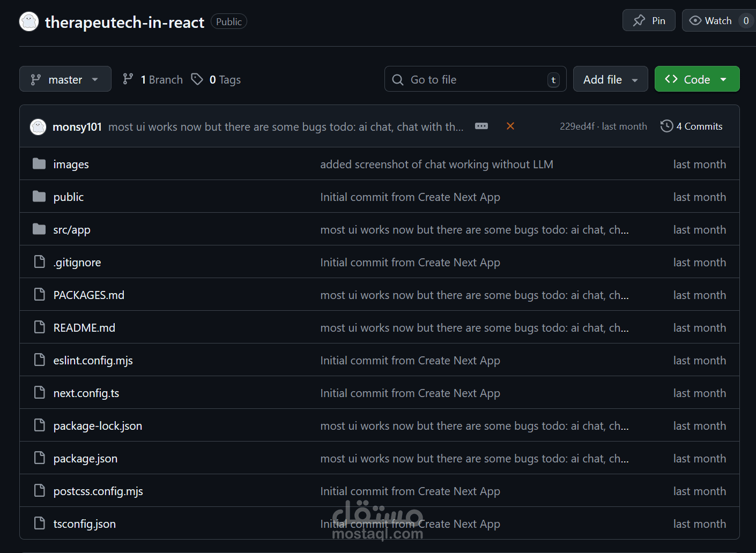Open src/app row commit message
This screenshot has height=553, width=756.
coord(475,230)
